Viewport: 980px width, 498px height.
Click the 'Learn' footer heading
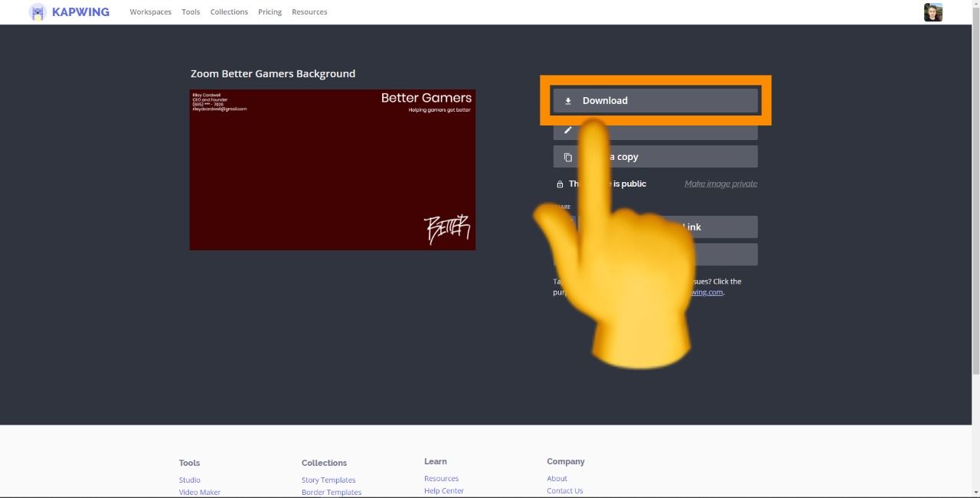pos(436,461)
